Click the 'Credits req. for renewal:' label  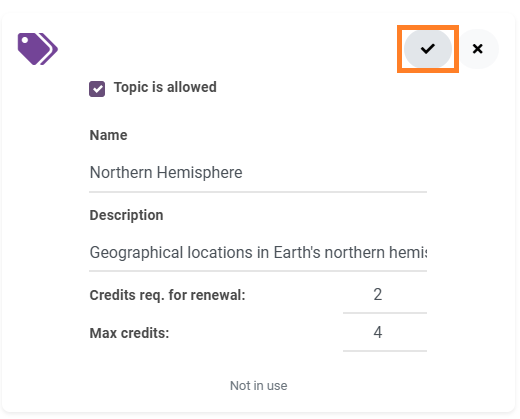tap(168, 295)
